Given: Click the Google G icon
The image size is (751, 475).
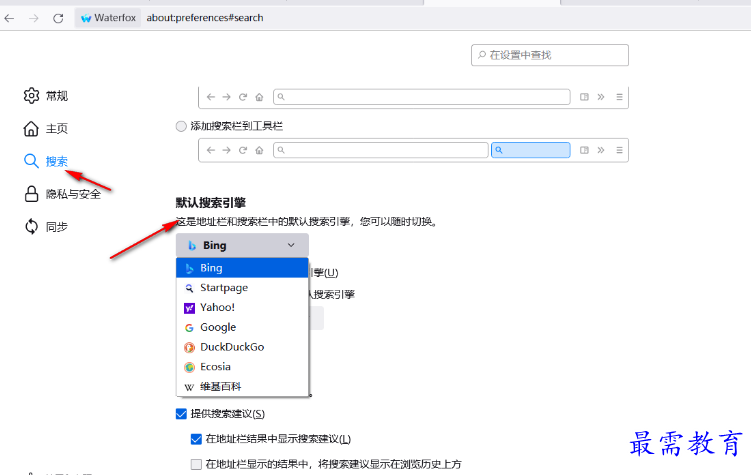Looking at the screenshot, I should pos(189,328).
